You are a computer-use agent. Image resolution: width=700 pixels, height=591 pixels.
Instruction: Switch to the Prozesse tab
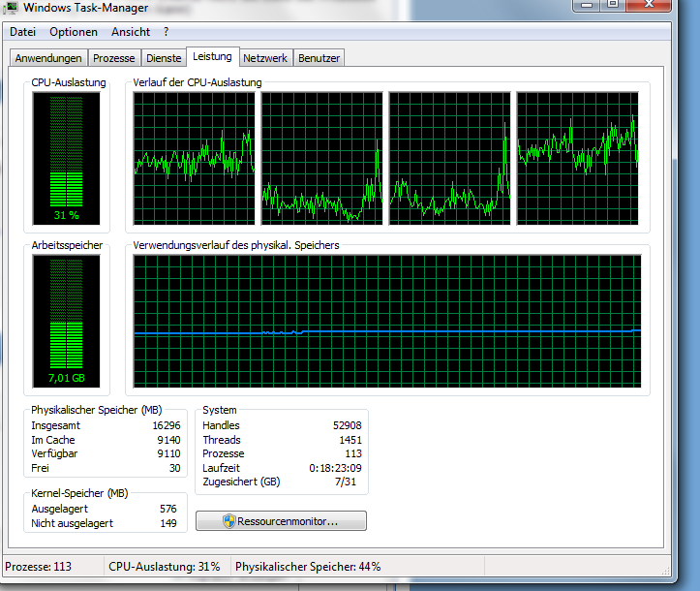coord(114,58)
